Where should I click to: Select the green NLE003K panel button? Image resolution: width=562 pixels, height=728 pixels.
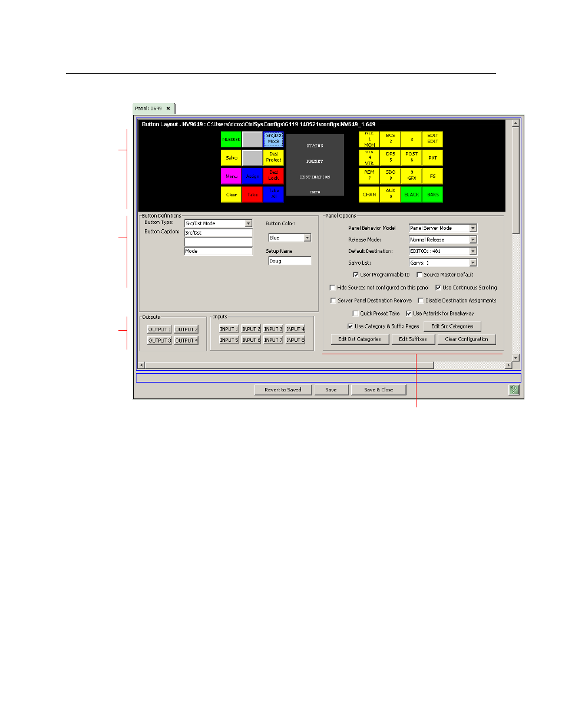click(x=231, y=139)
